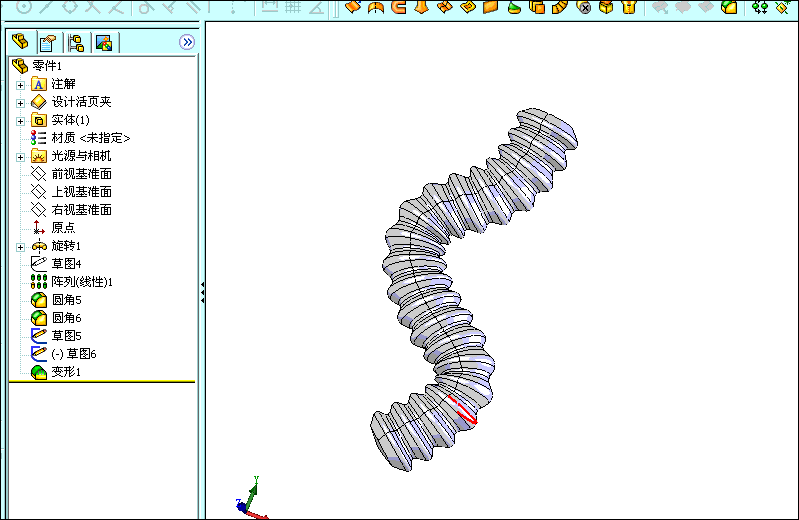Expand the 实体(1) folder node

(x=20, y=121)
